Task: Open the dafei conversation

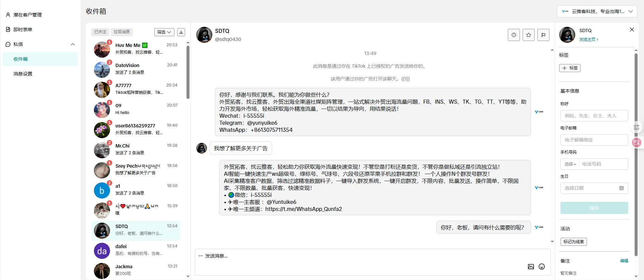Action: (x=136, y=250)
